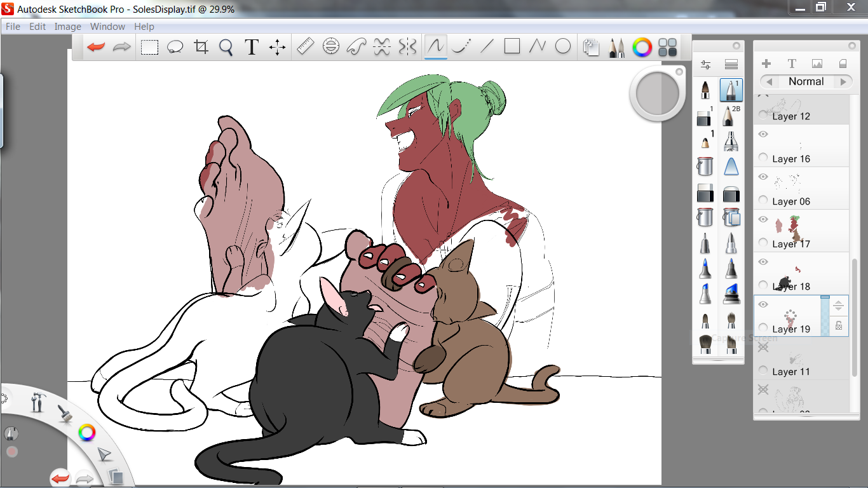
Task: Hide Layer 19 using its eye
Action: [x=763, y=304]
